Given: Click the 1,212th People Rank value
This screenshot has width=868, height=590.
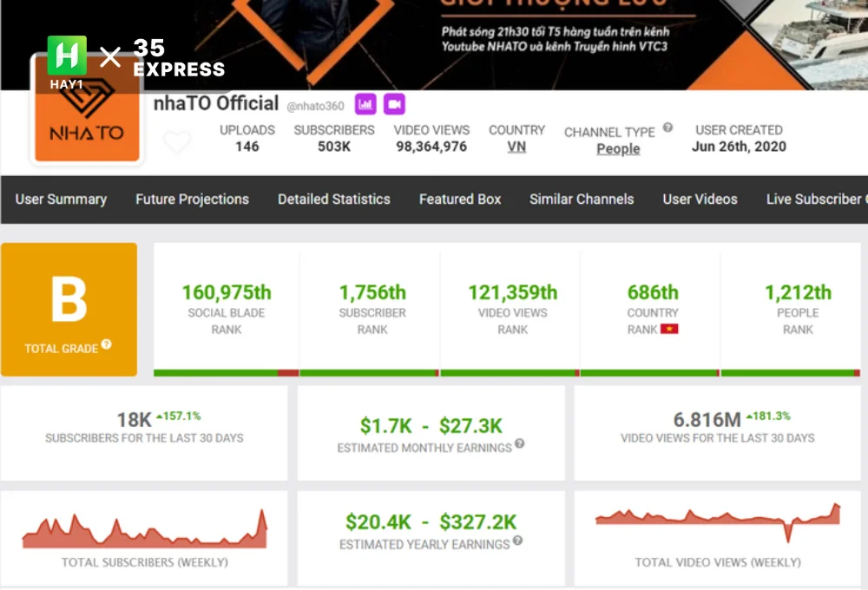Looking at the screenshot, I should [798, 292].
